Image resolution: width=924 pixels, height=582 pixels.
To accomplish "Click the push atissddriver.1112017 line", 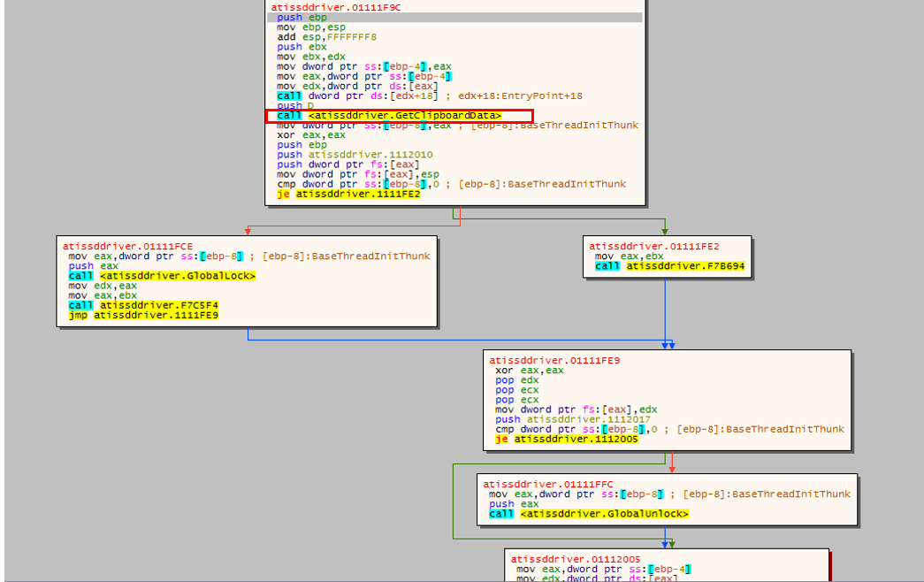I will (573, 419).
